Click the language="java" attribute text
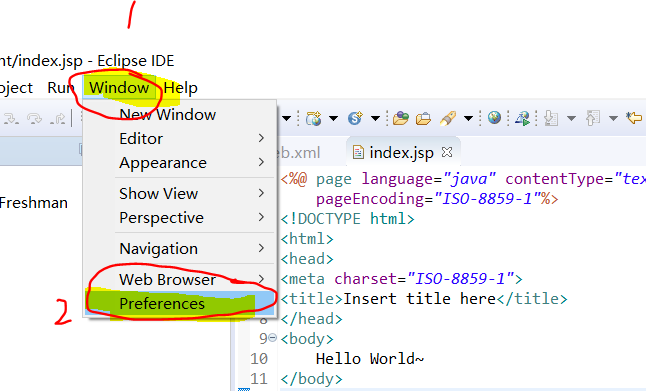The height and width of the screenshot is (391, 646). (x=428, y=179)
